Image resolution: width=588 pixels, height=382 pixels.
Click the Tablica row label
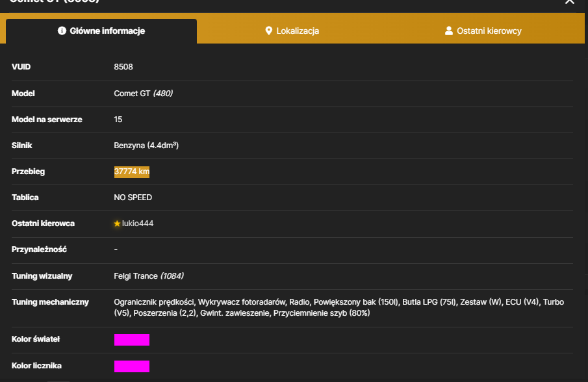(25, 197)
